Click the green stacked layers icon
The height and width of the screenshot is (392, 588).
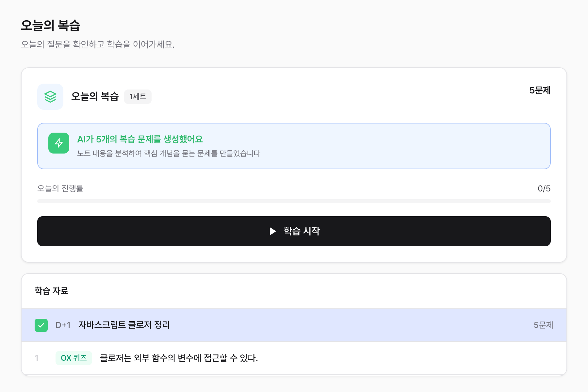pos(50,97)
